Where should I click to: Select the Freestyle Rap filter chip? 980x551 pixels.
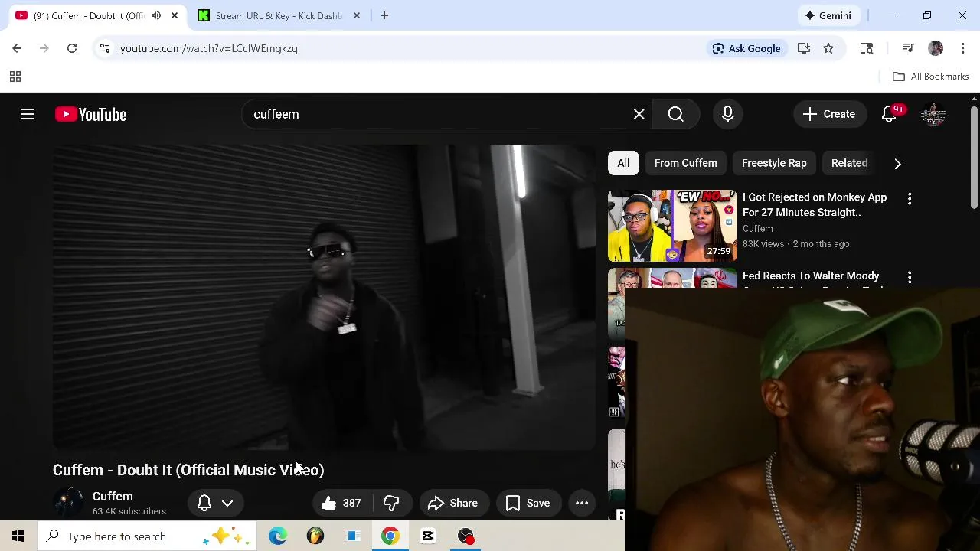(x=774, y=163)
